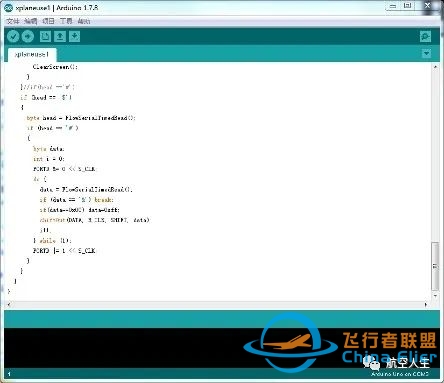Click the vertical scrollbar thumb
The width and height of the screenshot is (444, 383).
pos(435,266)
